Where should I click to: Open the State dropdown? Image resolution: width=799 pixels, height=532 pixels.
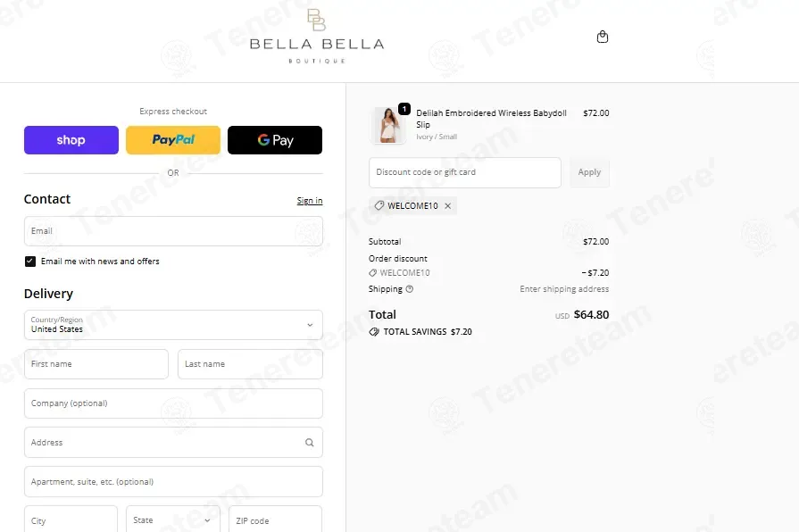173,520
